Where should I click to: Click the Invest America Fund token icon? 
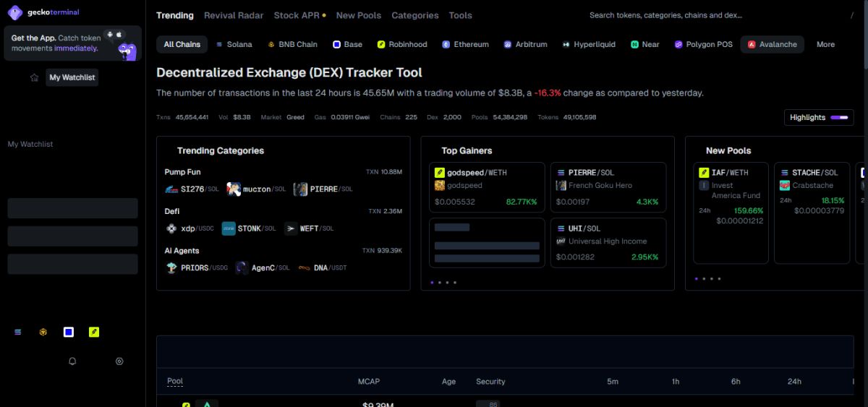pyautogui.click(x=704, y=185)
